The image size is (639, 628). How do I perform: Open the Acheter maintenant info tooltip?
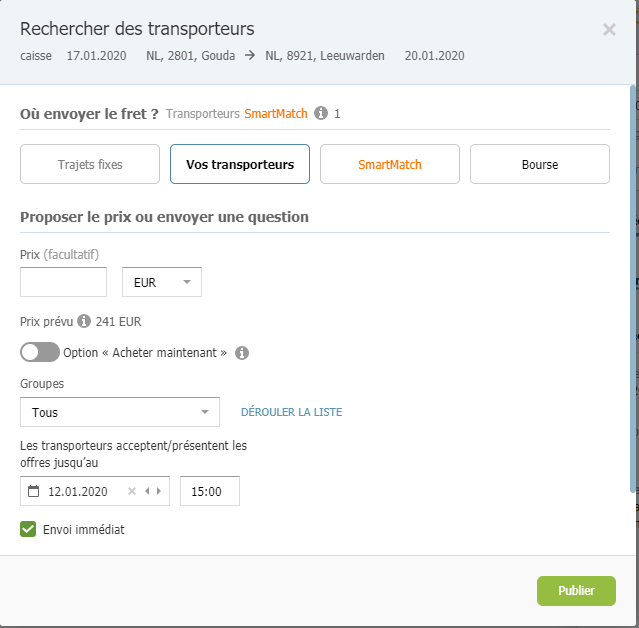click(242, 353)
